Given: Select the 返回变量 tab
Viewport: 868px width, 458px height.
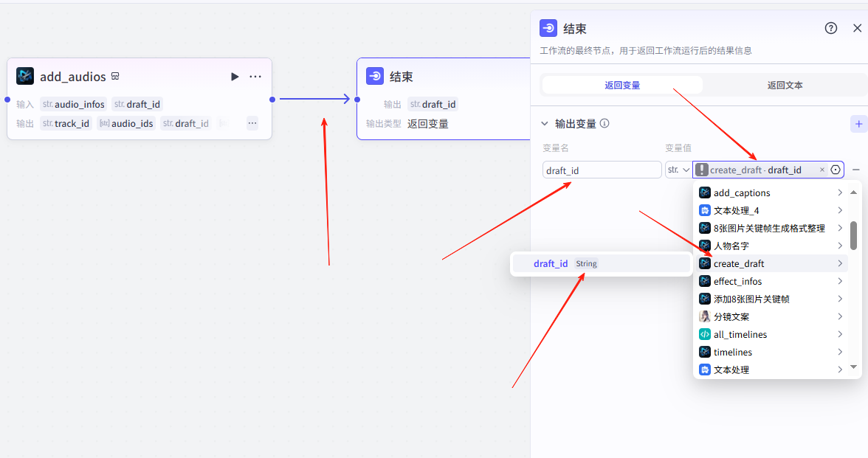Looking at the screenshot, I should pos(622,85).
